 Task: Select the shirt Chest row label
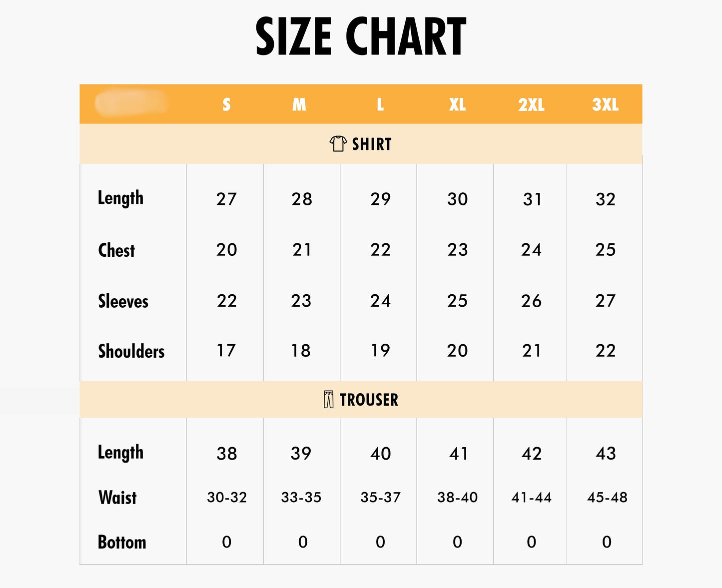116,250
